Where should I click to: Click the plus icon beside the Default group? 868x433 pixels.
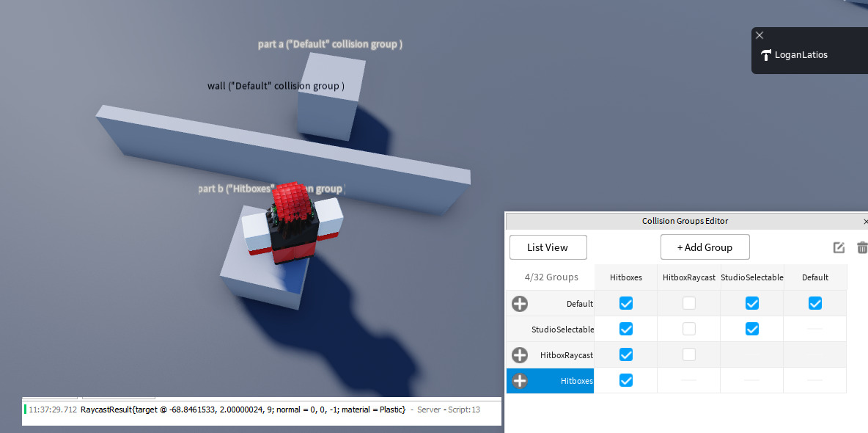[x=518, y=303]
